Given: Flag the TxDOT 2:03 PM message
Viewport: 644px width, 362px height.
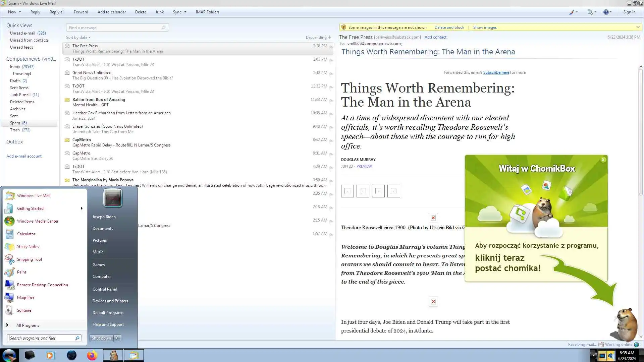Looking at the screenshot, I should point(331,61).
